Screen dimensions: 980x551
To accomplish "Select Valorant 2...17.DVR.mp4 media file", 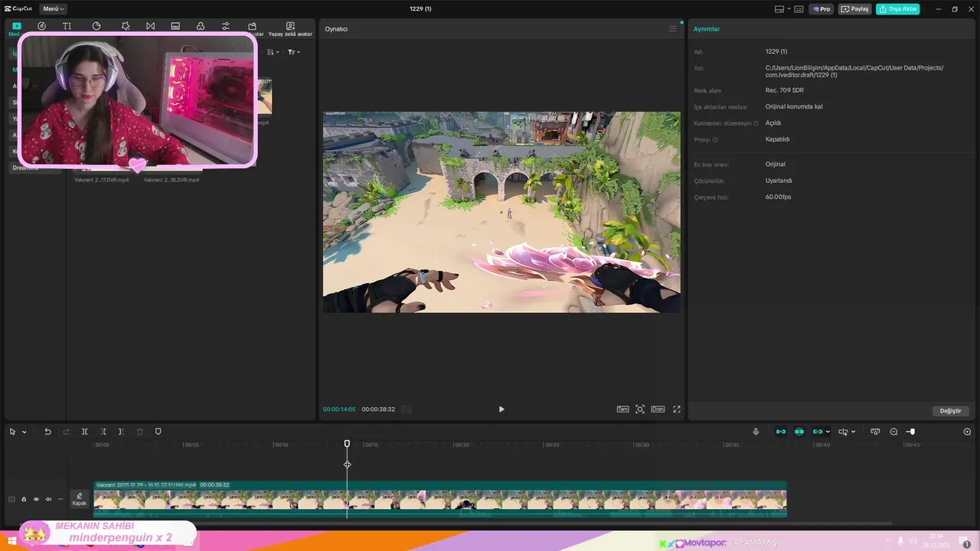I will [101, 180].
